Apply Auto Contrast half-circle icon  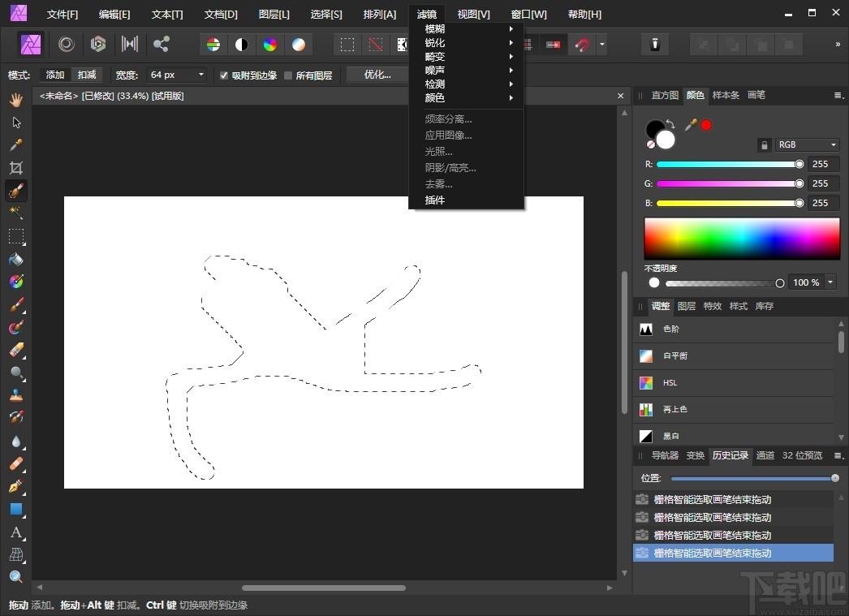coord(242,45)
